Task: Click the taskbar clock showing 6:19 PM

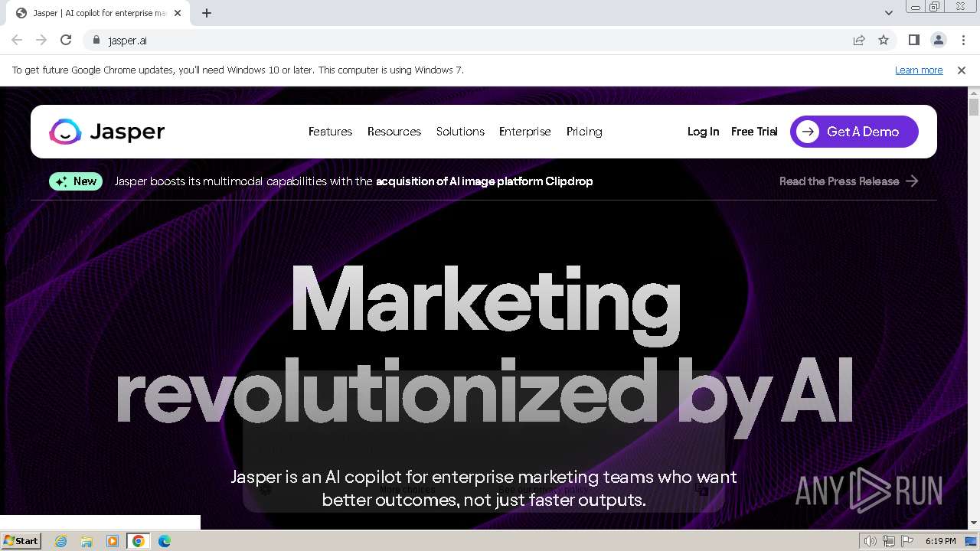Action: tap(940, 541)
